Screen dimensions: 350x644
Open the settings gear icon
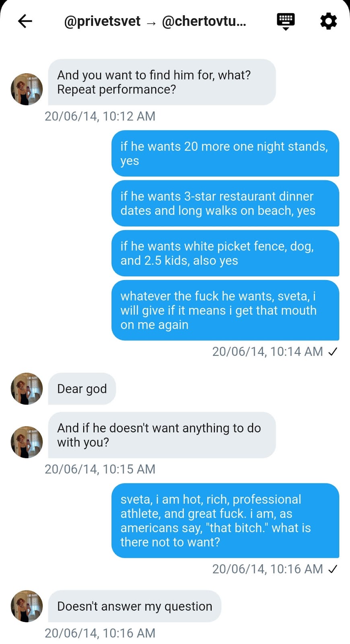coord(328,21)
